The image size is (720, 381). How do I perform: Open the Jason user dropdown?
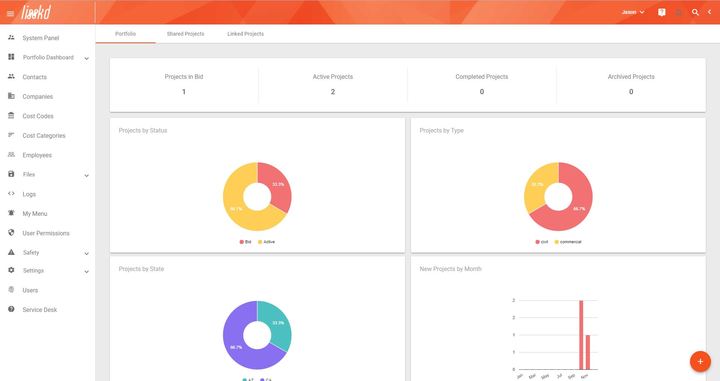click(633, 12)
